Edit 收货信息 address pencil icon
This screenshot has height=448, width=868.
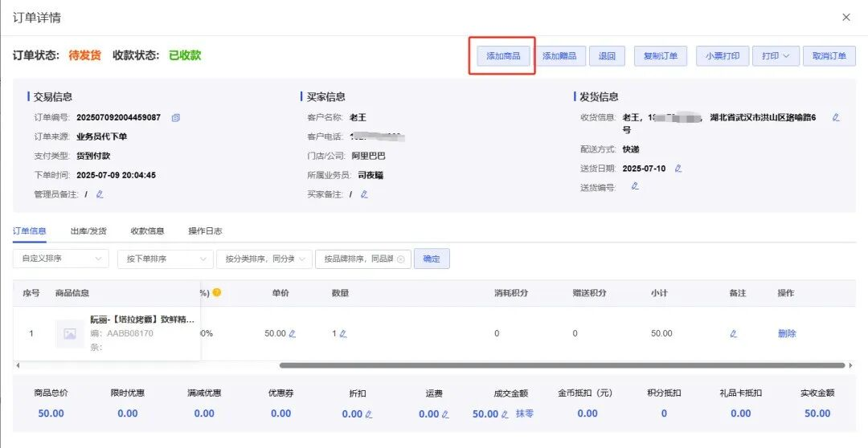836,117
